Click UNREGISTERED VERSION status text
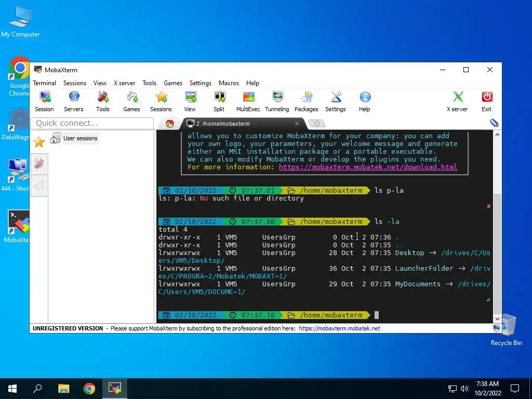Screen dimensions: 532x399 (x=68, y=328)
